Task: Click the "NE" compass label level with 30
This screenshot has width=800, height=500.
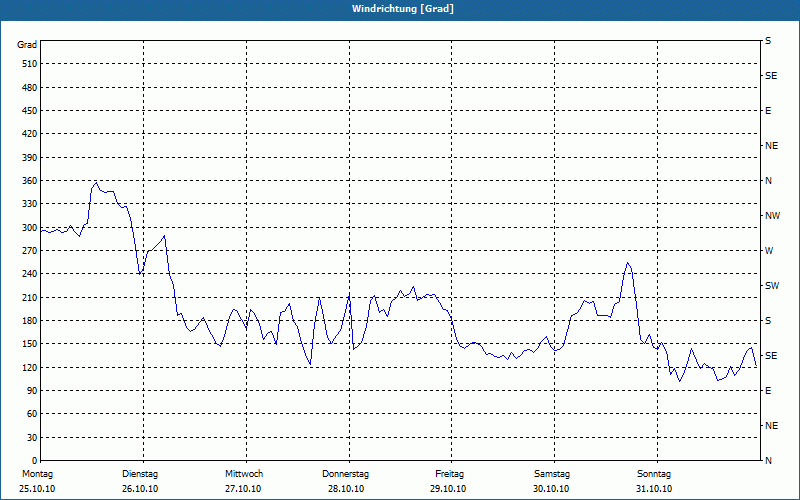Action: [x=771, y=426]
